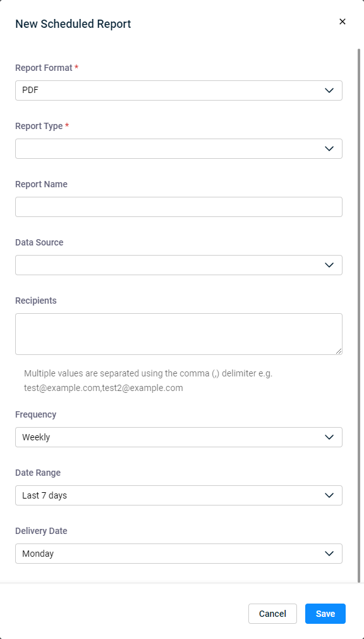Screen dimensions: 364x639
Task: Open the Last 7 days selector
Action: (x=179, y=495)
